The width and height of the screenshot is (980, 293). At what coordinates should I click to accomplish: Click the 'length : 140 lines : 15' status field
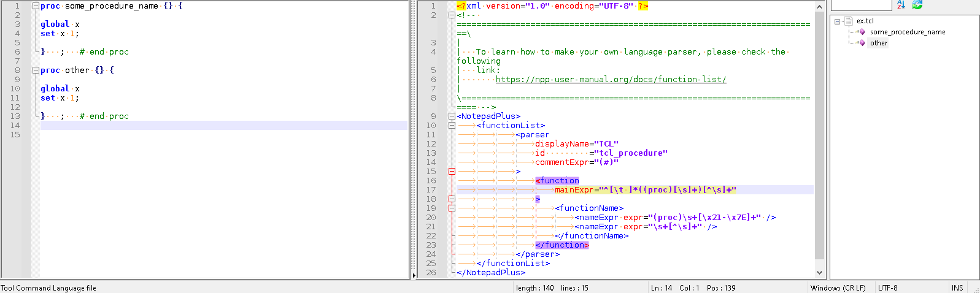[552, 288]
